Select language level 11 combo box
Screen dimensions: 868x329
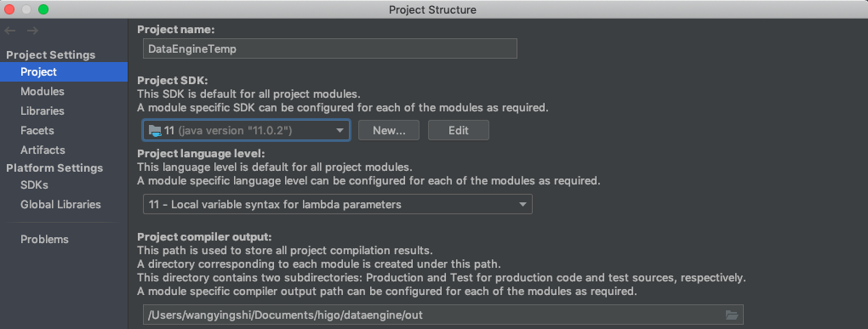[337, 204]
